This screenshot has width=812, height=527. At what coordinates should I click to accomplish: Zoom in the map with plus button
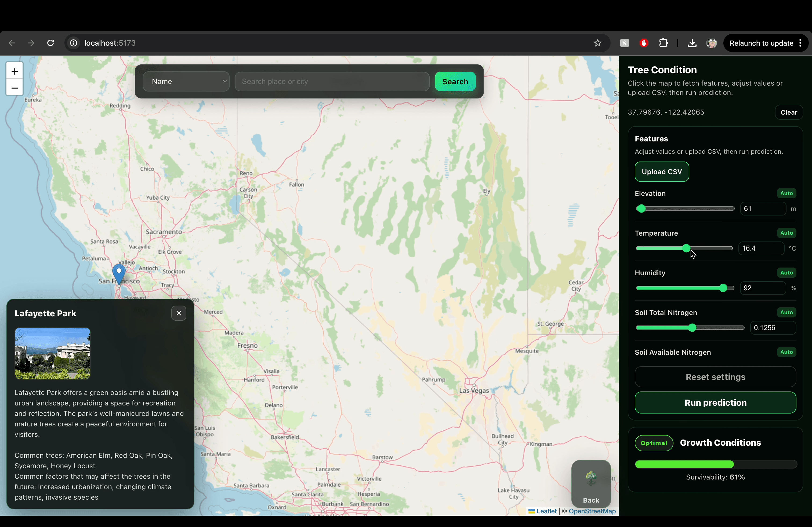coord(14,71)
